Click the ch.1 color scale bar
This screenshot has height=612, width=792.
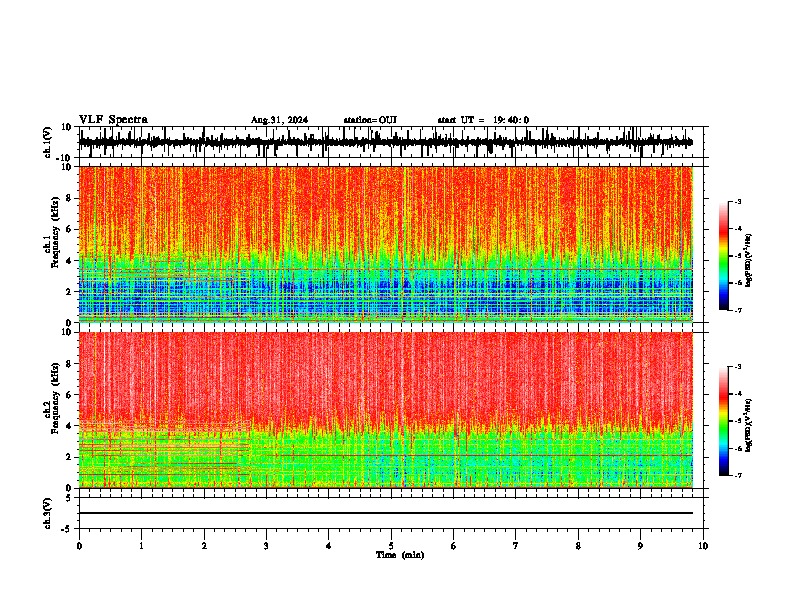724,256
